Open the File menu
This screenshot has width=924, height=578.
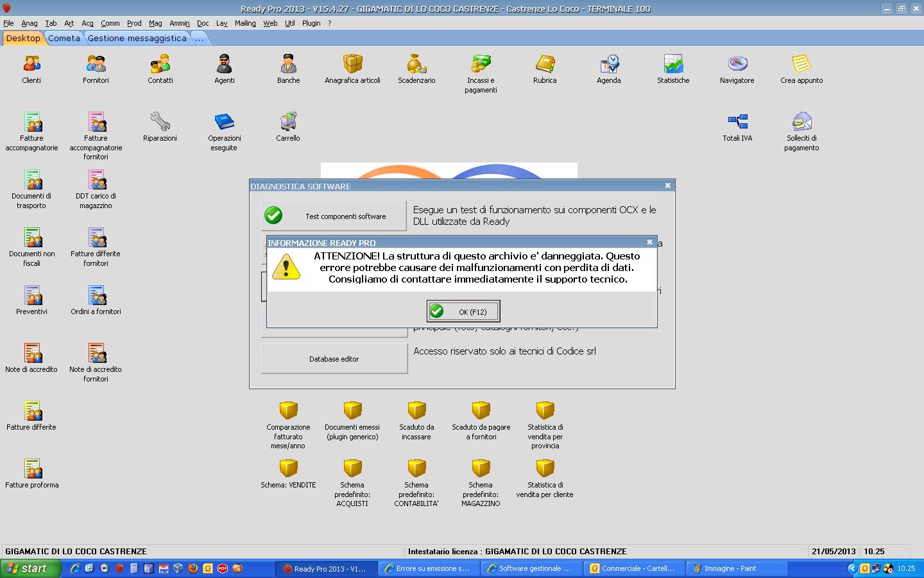8,23
